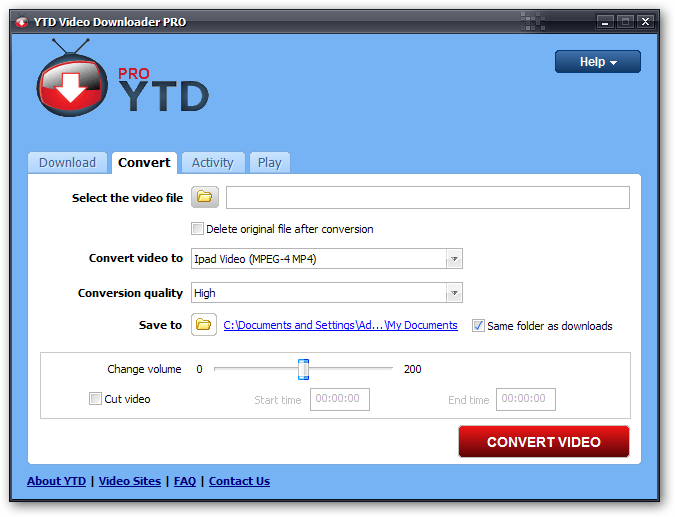Click the End time field
675x517 pixels.
click(x=526, y=399)
